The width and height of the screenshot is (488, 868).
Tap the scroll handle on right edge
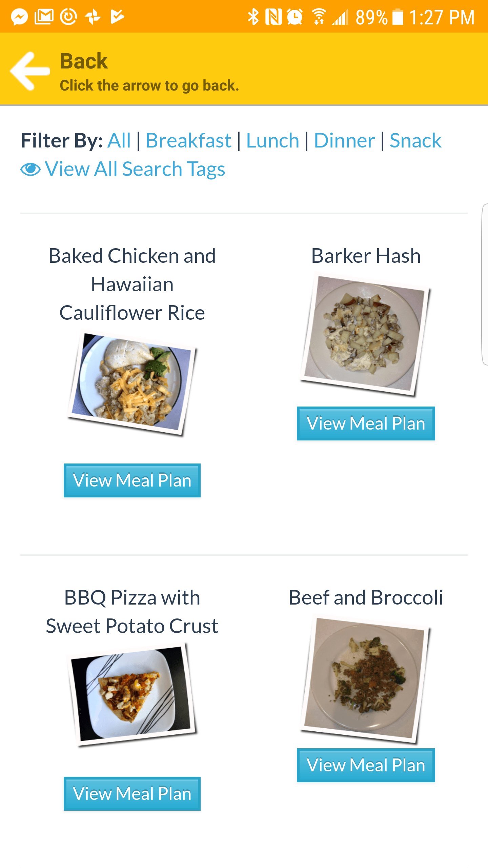tap(485, 284)
